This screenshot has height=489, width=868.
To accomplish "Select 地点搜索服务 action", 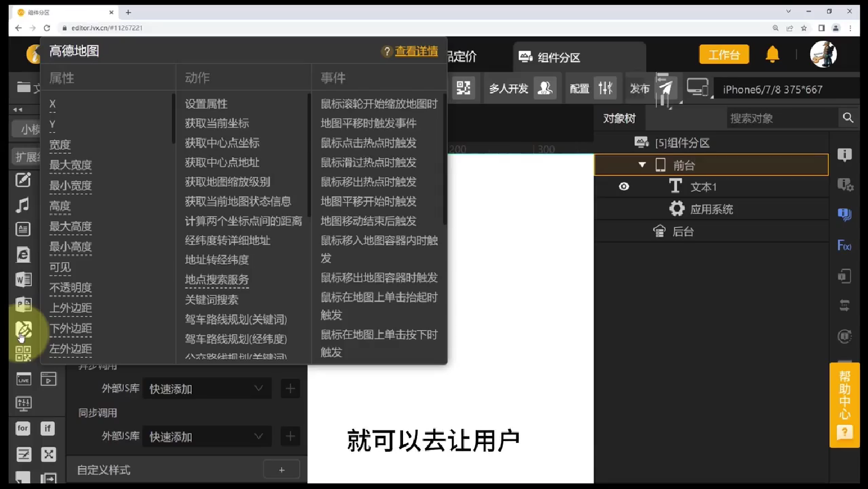I will point(217,279).
